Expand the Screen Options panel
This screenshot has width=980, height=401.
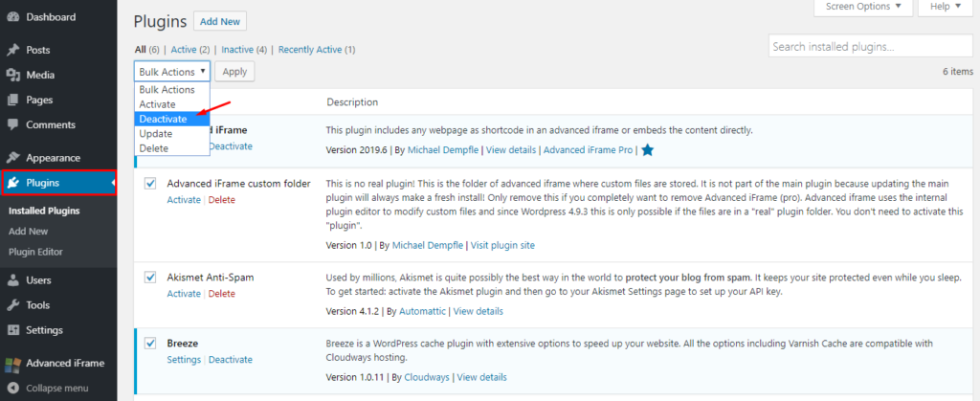(x=862, y=8)
